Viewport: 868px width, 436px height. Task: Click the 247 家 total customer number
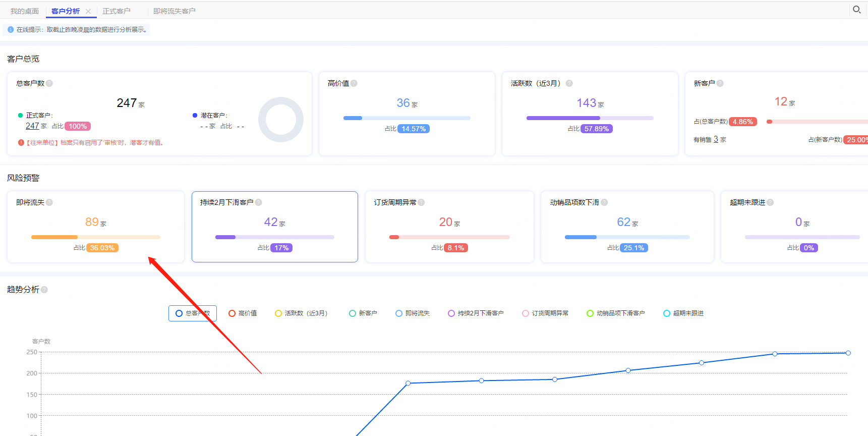tap(131, 103)
